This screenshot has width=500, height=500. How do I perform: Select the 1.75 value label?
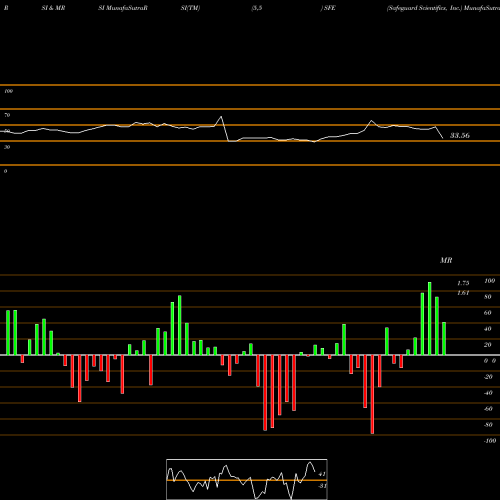pyautogui.click(x=463, y=283)
